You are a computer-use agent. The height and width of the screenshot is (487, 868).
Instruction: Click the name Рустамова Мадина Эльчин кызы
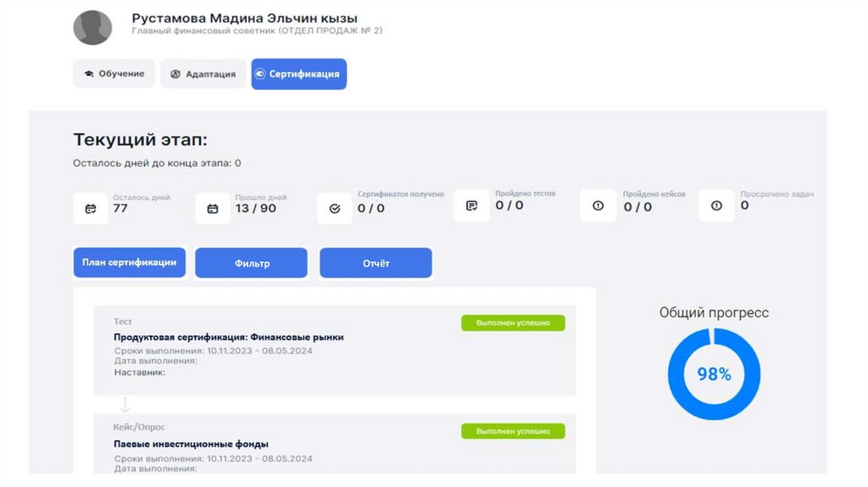point(245,18)
